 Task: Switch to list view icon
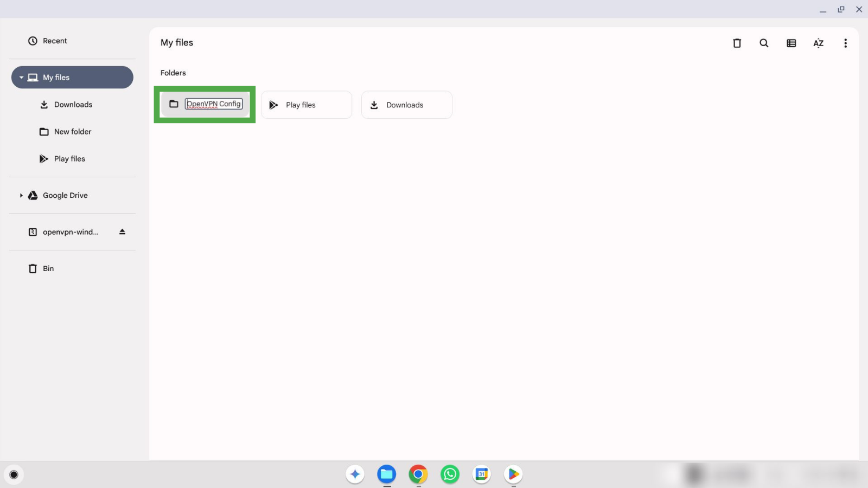791,43
